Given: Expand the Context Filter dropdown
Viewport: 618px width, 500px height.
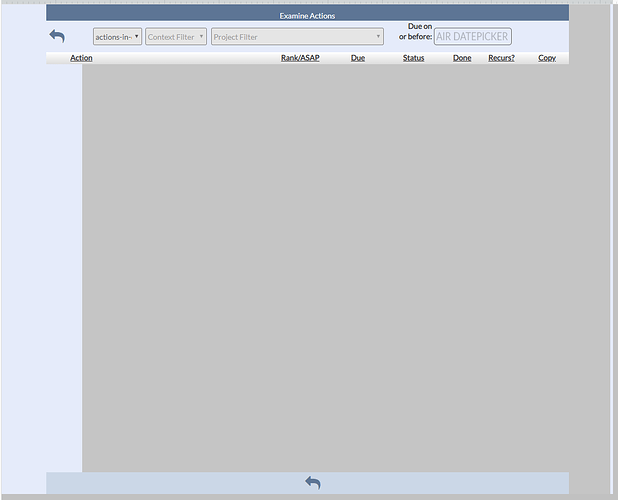Looking at the screenshot, I should click(x=176, y=37).
